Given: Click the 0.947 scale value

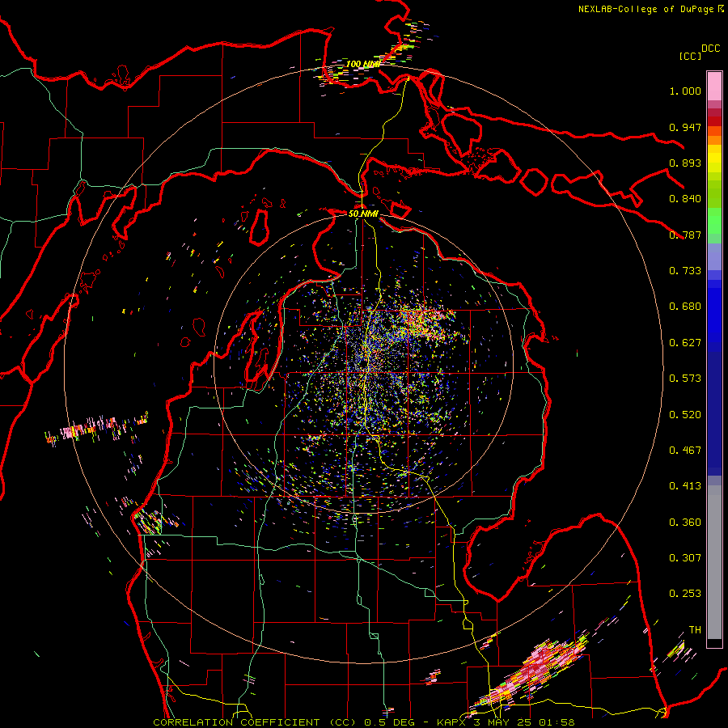Looking at the screenshot, I should pyautogui.click(x=685, y=127).
